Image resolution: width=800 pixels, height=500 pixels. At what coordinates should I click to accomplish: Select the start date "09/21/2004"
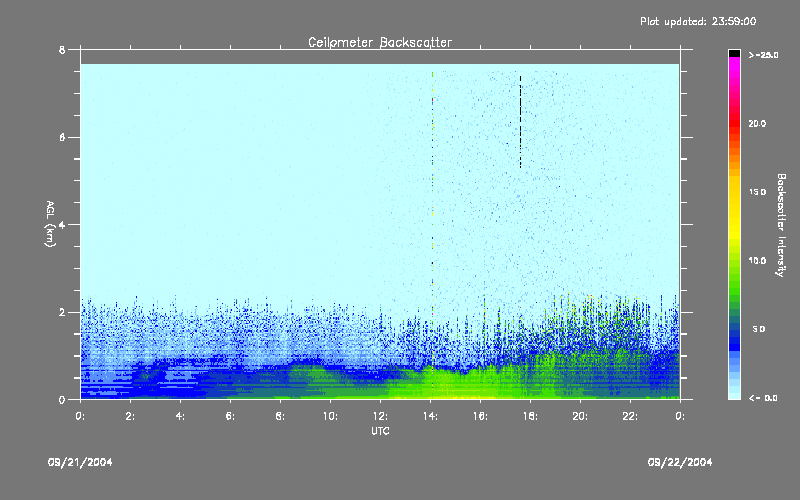tap(80, 462)
